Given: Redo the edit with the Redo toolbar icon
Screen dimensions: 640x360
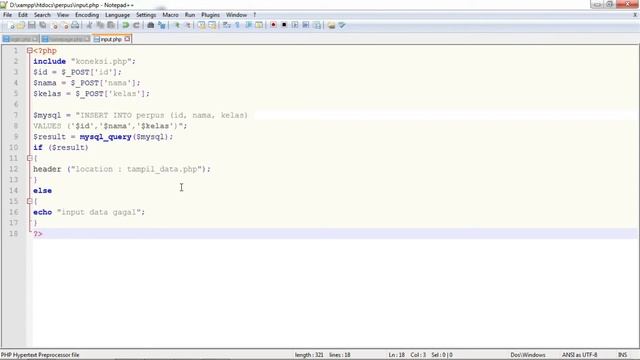Looking at the screenshot, I should [136, 25].
